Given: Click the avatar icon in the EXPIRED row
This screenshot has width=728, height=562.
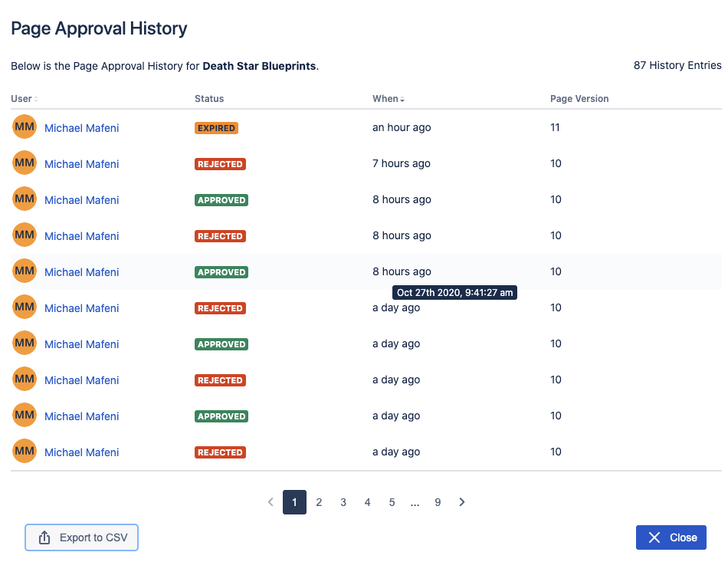Looking at the screenshot, I should (x=25, y=127).
